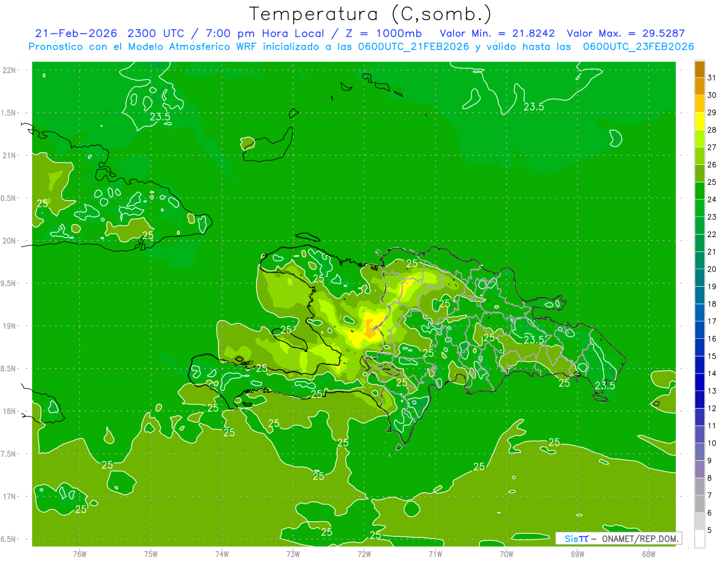728x562 pixels.
Task: Click the teal legend swatch between 19 and 20
Action: click(x=699, y=278)
